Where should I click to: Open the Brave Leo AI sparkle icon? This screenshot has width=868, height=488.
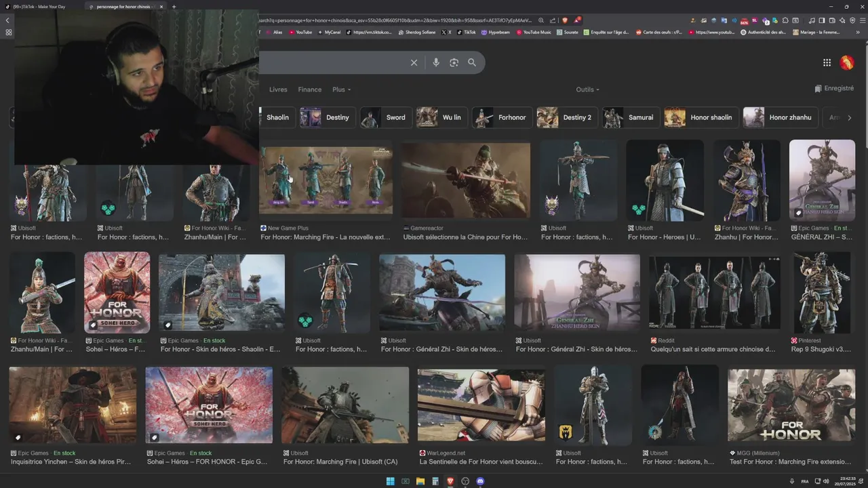(x=842, y=20)
